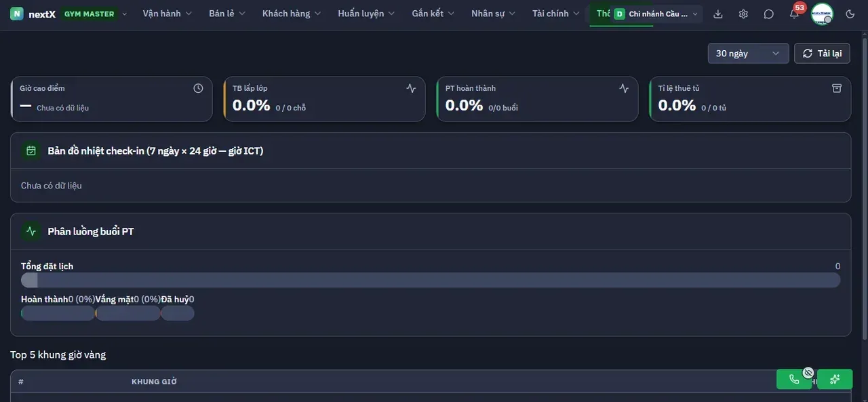The image size is (868, 402).
Task: Click the Phân luồng buổi PT heading
Action: tap(91, 231)
